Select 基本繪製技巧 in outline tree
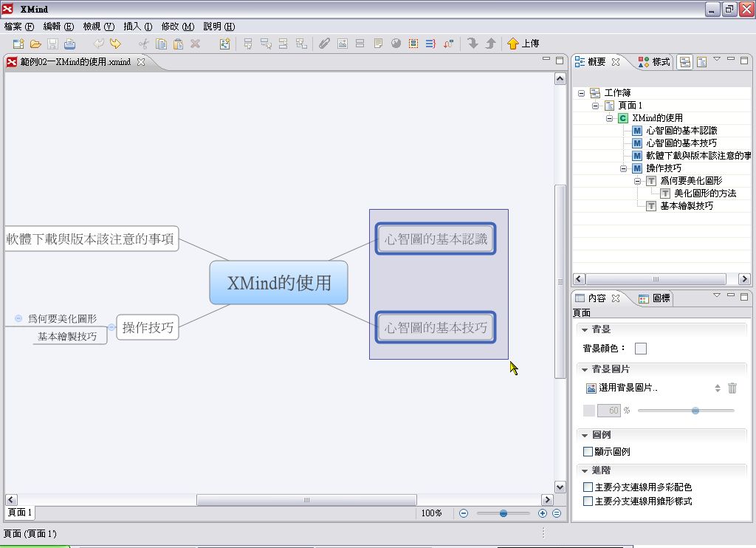This screenshot has height=548, width=756. pos(686,206)
